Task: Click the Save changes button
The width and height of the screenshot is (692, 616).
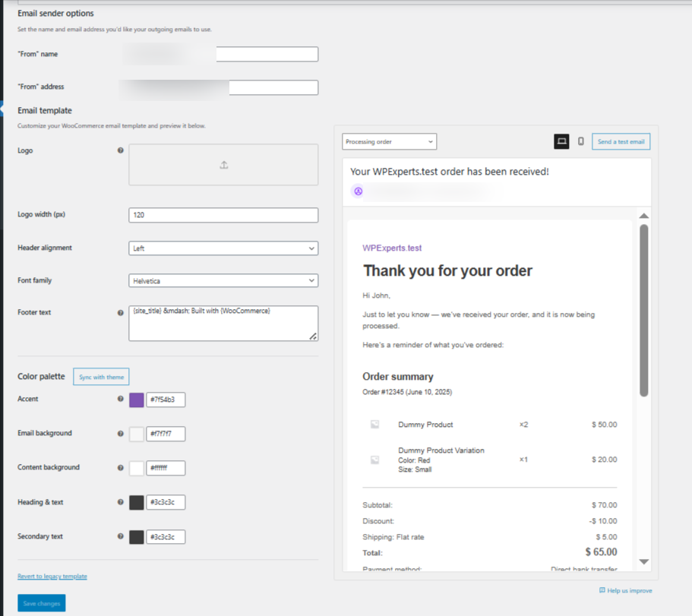Action: (41, 602)
